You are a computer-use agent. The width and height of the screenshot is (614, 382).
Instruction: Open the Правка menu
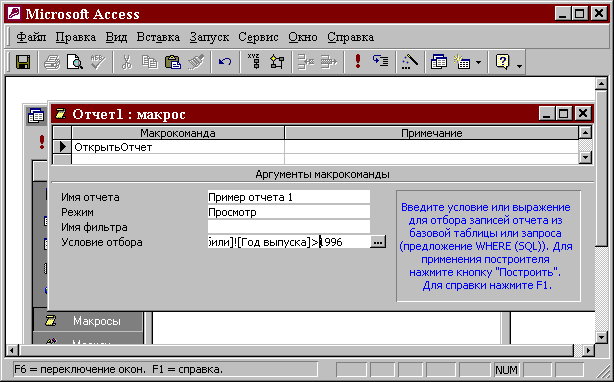click(76, 37)
